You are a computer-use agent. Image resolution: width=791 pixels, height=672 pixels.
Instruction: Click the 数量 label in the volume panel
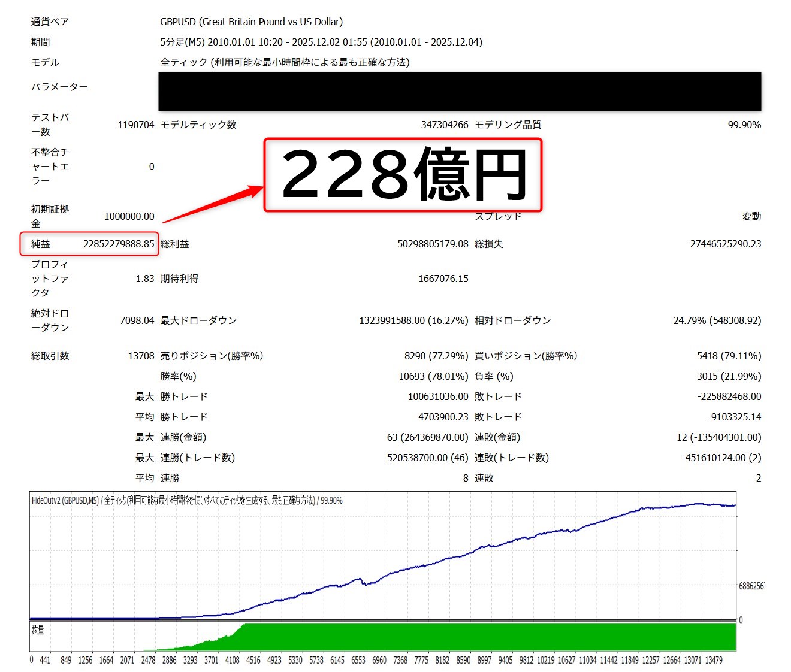coord(38,629)
